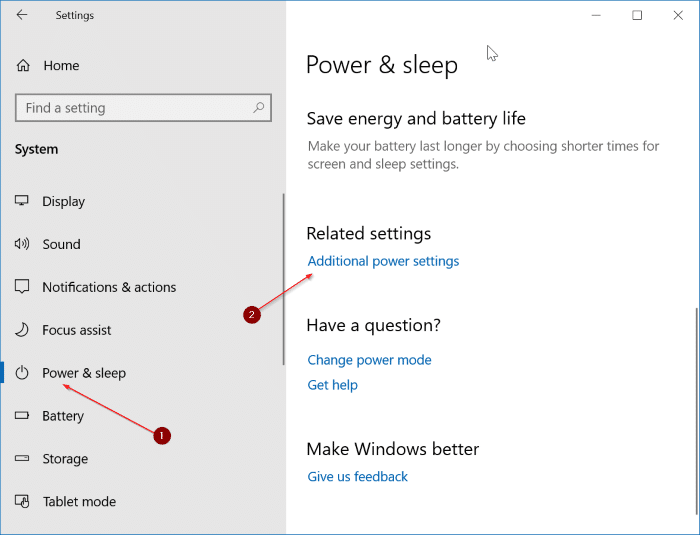Close the Settings window
The height and width of the screenshot is (535, 700).
(x=678, y=15)
